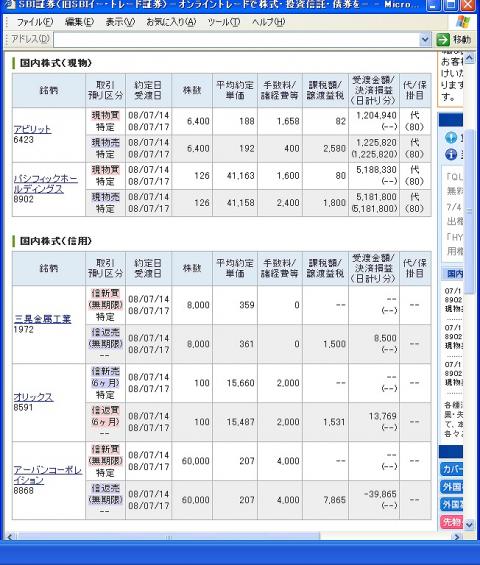Click the green Go arrow icon

(x=443, y=40)
